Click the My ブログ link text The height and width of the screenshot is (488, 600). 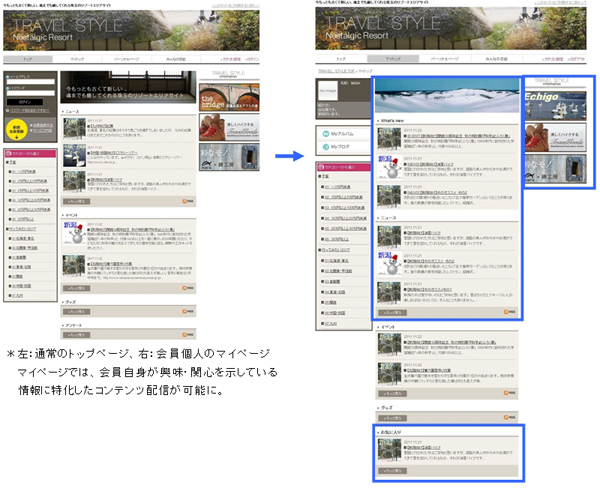(340, 147)
